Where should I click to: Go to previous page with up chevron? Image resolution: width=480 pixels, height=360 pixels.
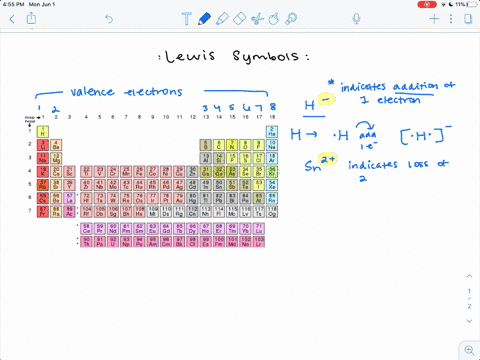coord(469,276)
